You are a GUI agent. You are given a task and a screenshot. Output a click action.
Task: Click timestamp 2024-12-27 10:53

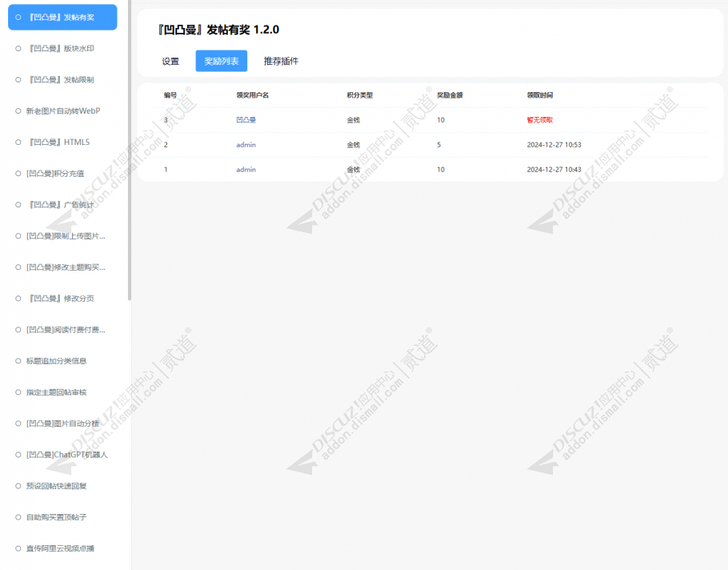[x=554, y=144]
